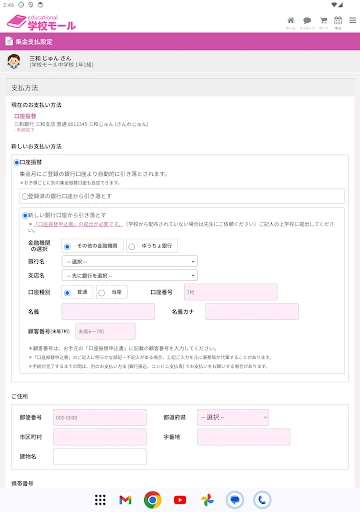Launch Google Photos from the dock
The height and width of the screenshot is (512, 360).
click(x=207, y=500)
